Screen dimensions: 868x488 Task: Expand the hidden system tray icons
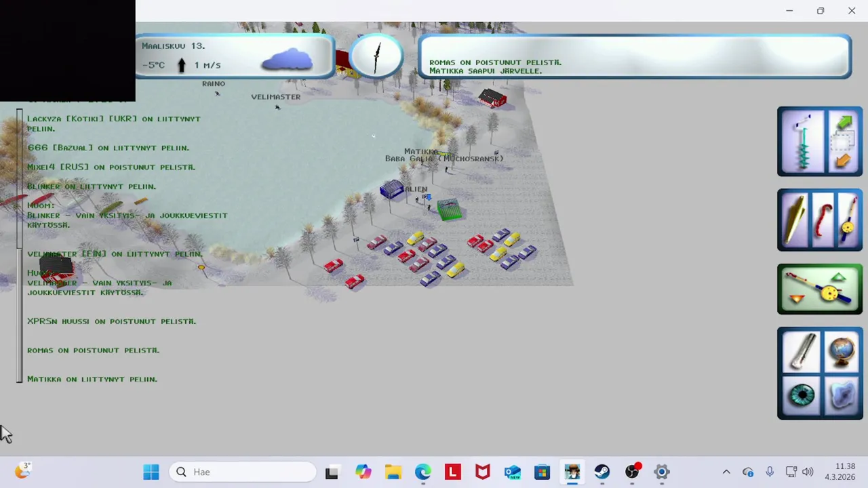click(x=726, y=472)
